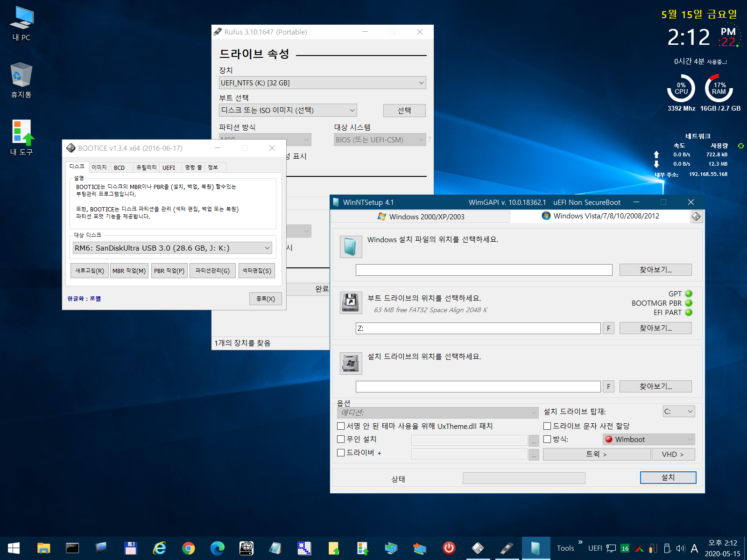Enable the 드라이버 + checkbox

click(x=341, y=453)
